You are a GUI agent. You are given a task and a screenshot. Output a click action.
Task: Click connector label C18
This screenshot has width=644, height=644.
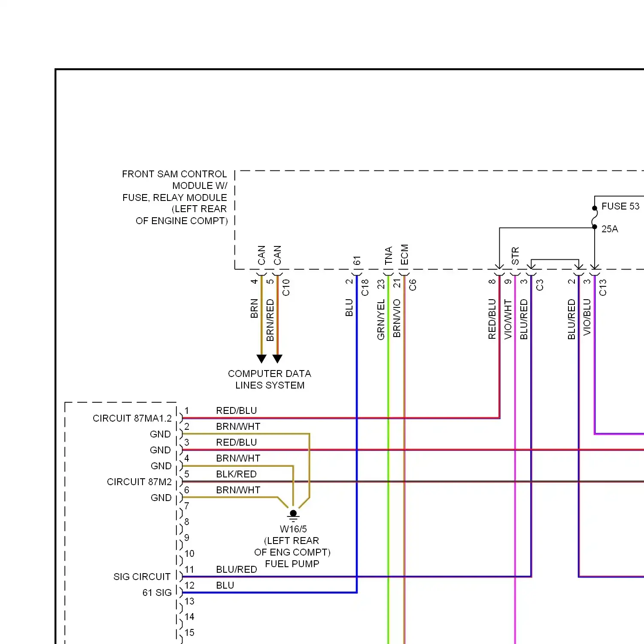[x=365, y=287]
